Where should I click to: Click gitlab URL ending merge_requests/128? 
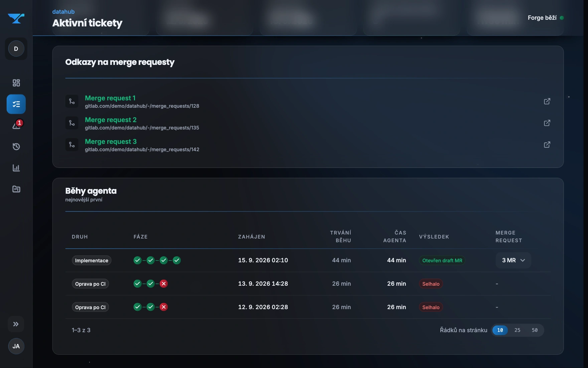[x=142, y=106]
